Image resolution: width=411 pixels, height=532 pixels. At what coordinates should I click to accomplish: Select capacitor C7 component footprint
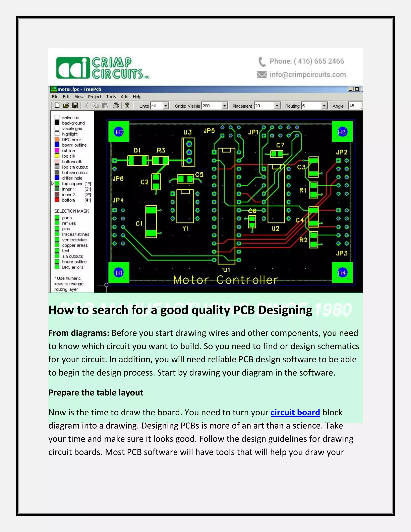[x=277, y=154]
